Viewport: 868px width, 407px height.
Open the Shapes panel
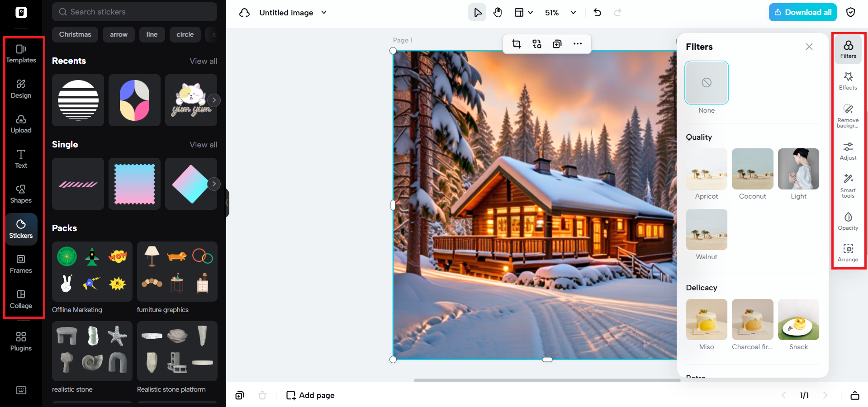[x=20, y=194]
